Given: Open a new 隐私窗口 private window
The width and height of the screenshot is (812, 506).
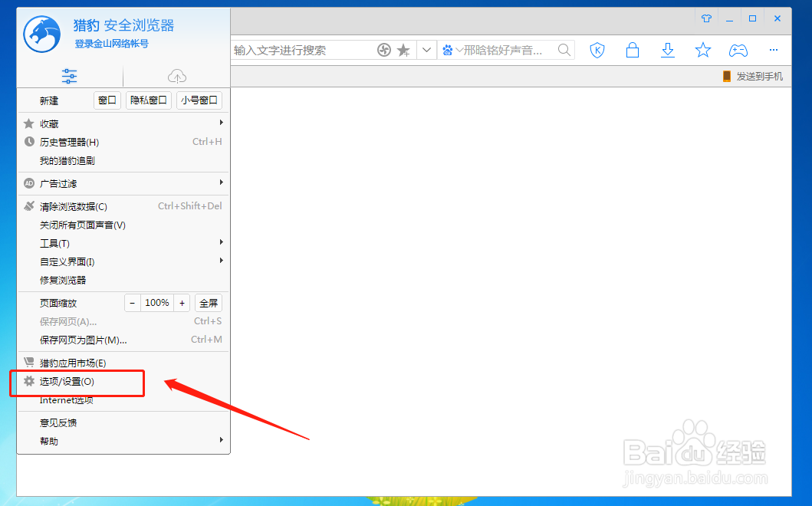Looking at the screenshot, I should [x=149, y=100].
